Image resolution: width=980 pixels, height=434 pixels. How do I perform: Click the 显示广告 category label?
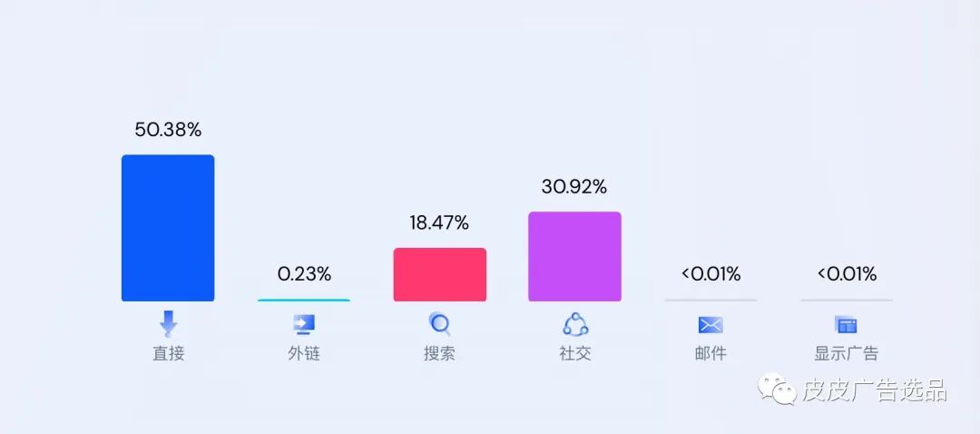[846, 353]
